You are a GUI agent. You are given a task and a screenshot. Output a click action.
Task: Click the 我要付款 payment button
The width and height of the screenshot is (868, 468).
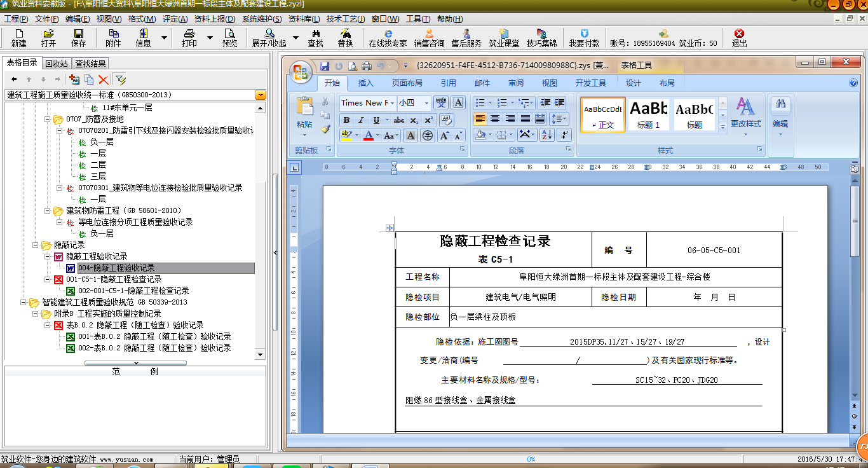pos(584,38)
